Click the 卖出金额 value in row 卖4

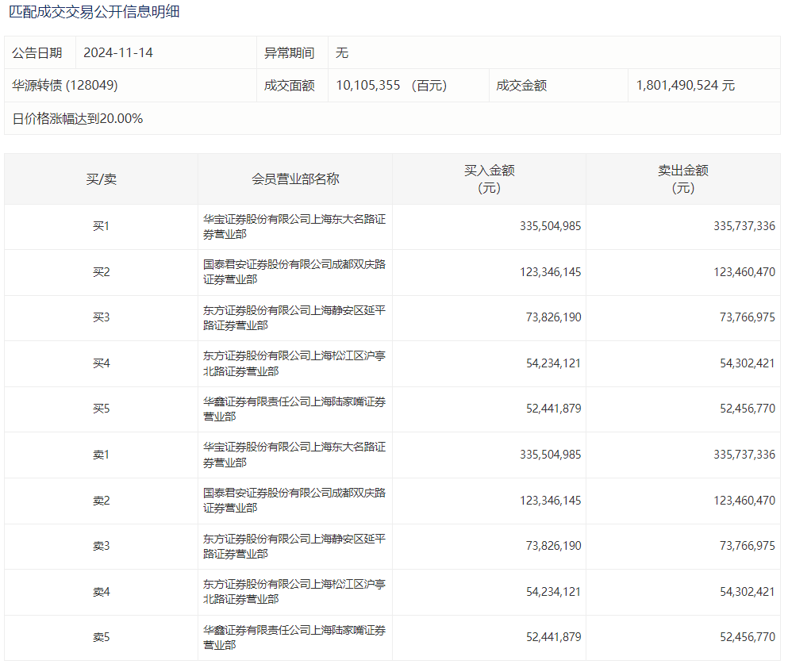(744, 592)
